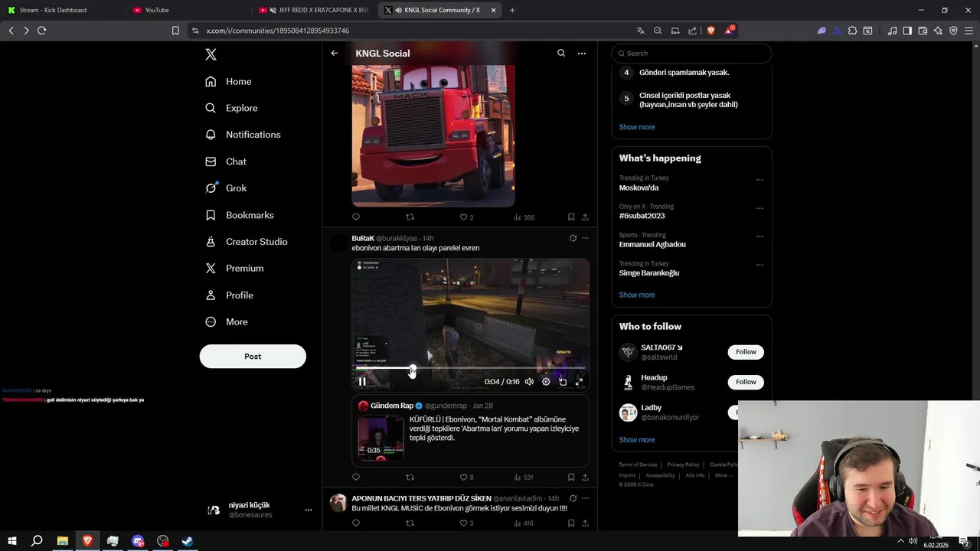Open Bookmarks page

click(240, 215)
